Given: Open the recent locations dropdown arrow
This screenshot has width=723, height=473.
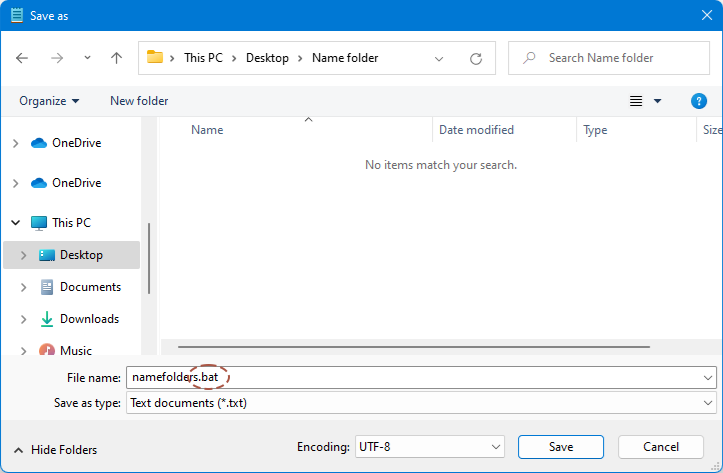Looking at the screenshot, I should [87, 58].
